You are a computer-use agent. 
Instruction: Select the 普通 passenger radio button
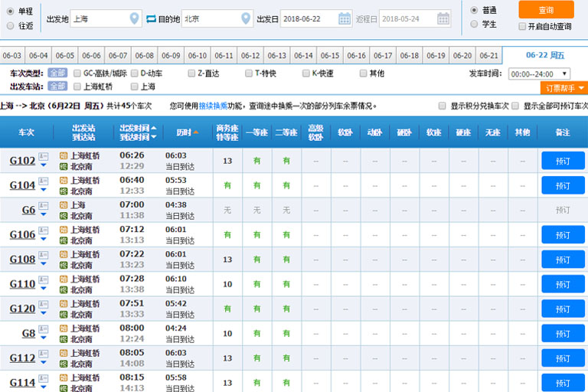click(x=474, y=10)
